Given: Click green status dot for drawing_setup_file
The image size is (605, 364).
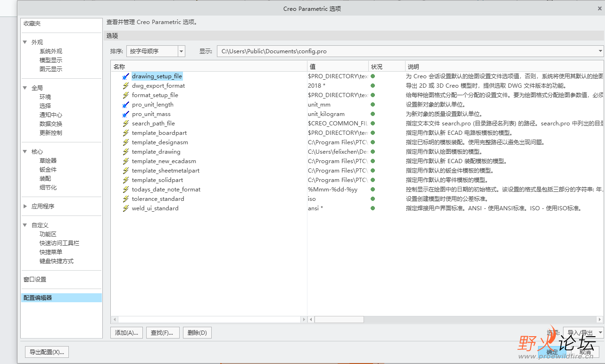Looking at the screenshot, I should click(x=373, y=76).
